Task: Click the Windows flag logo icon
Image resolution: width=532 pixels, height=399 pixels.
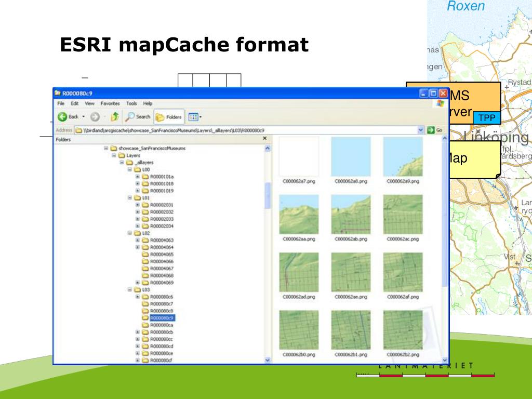Action: (441, 103)
